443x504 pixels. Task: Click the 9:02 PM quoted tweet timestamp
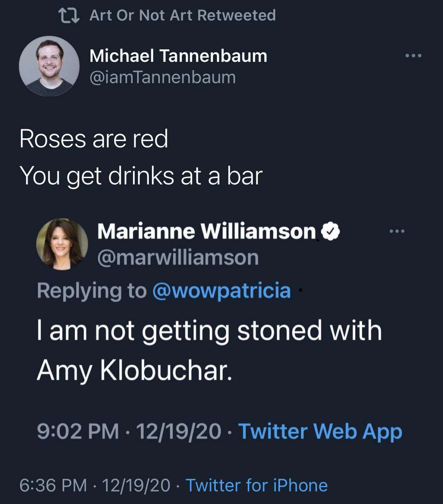78,431
